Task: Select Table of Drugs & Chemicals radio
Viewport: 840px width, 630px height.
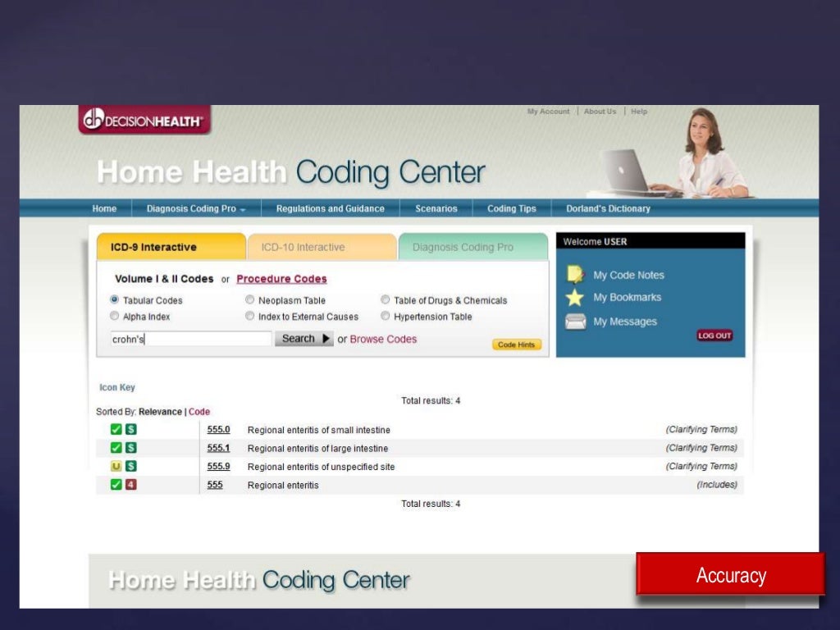Action: pyautogui.click(x=386, y=299)
